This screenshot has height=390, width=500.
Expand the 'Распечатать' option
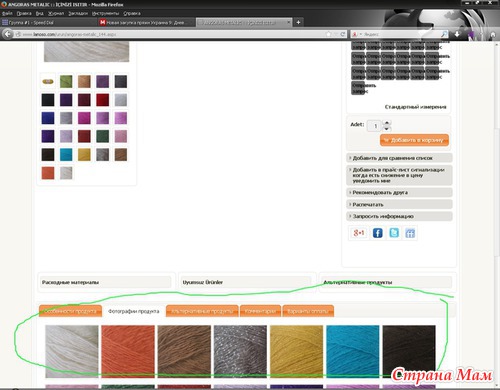point(399,204)
